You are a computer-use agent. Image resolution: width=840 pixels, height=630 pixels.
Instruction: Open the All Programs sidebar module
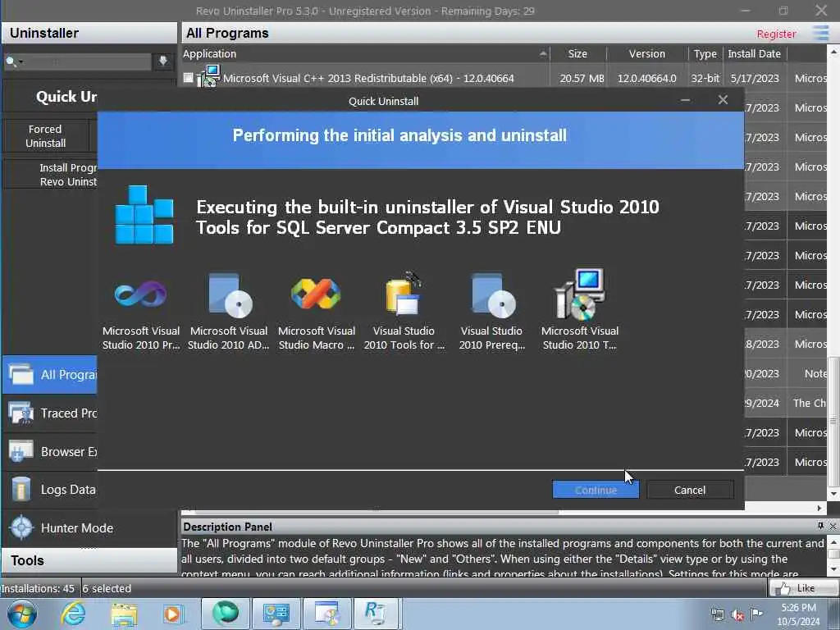[50, 374]
